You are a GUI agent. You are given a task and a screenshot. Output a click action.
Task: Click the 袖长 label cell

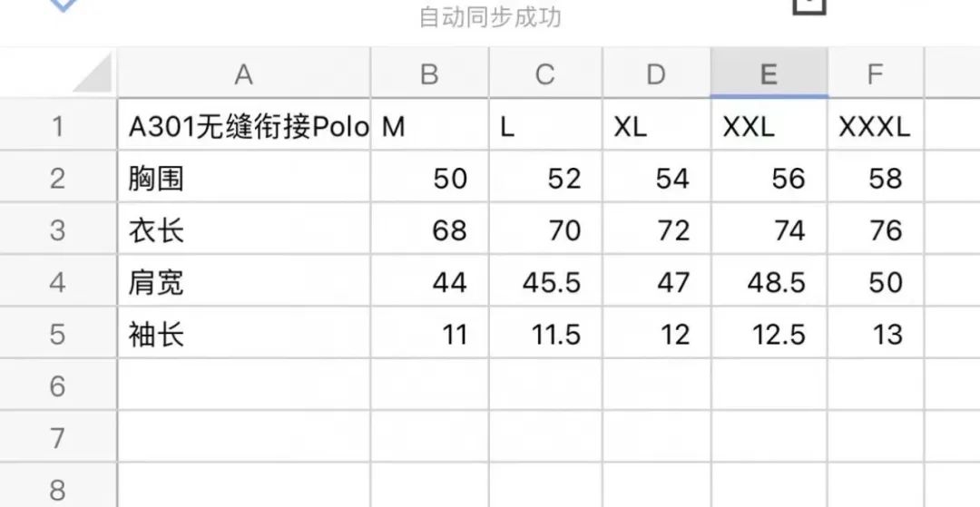[x=243, y=335]
